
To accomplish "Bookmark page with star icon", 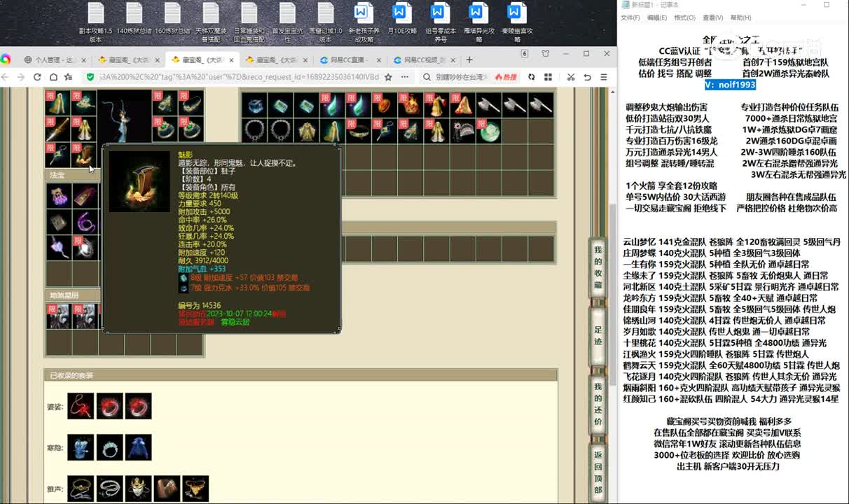I will click(388, 77).
